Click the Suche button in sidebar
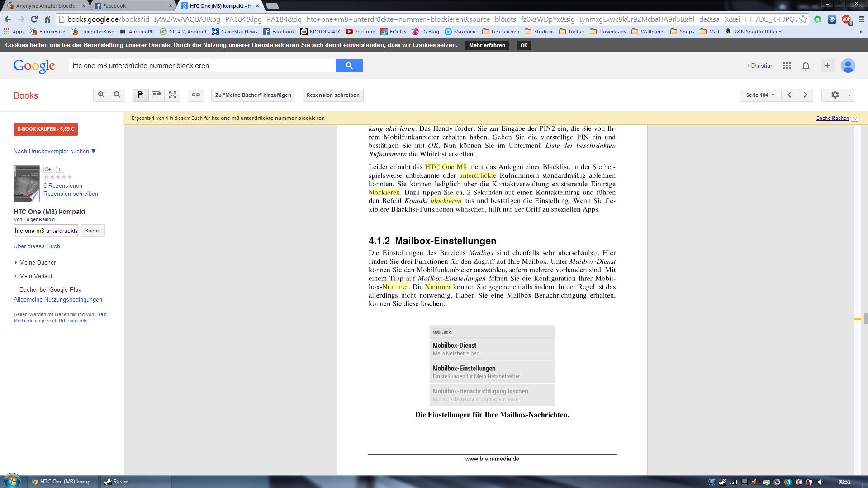 [93, 231]
